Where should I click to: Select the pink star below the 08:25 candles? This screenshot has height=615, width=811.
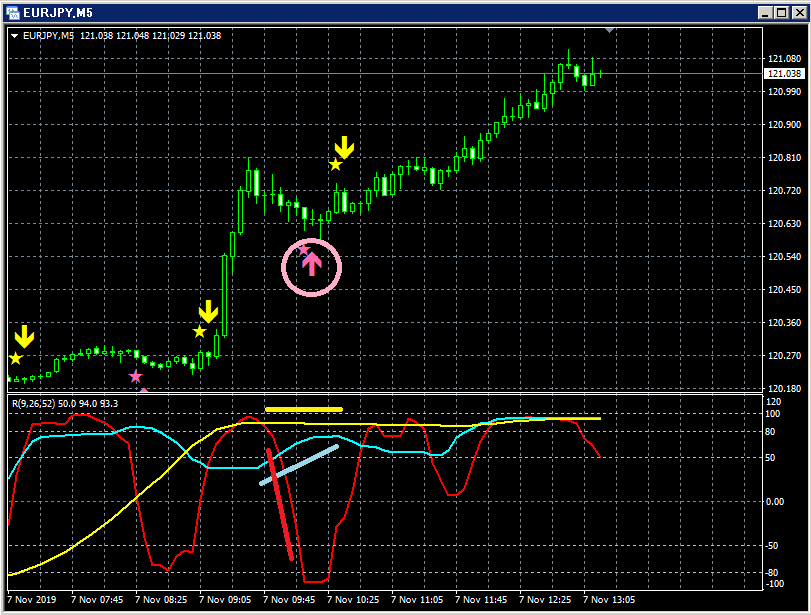[x=136, y=377]
